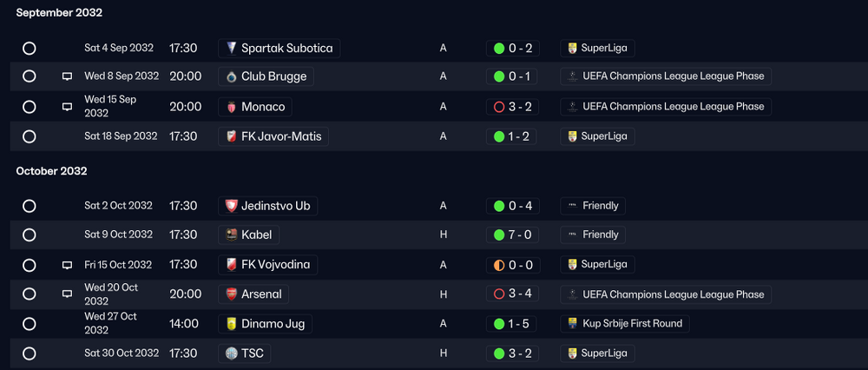Select the radio circle for Jedinstvo Ub friendly
Screen dimensions: 868x370
(x=30, y=206)
